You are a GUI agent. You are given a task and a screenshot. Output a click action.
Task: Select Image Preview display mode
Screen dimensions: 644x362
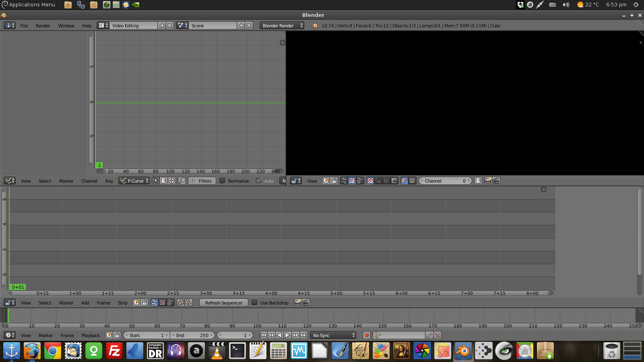point(370,181)
